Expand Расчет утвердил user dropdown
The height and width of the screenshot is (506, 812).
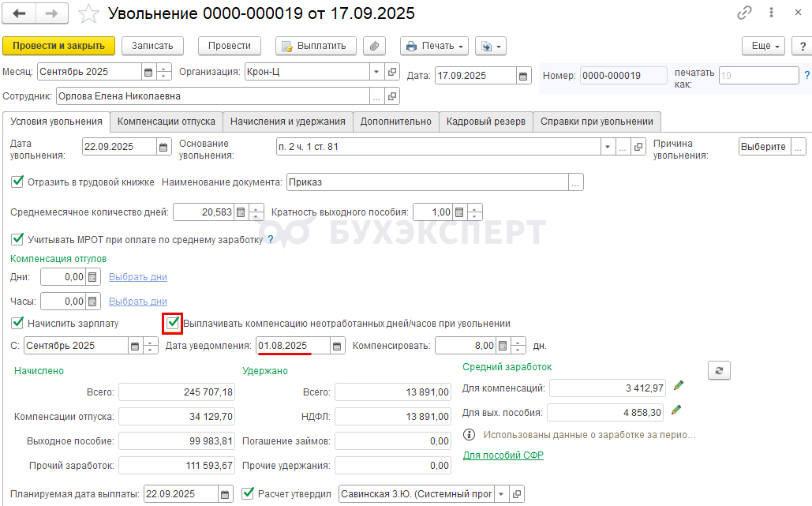point(501,495)
